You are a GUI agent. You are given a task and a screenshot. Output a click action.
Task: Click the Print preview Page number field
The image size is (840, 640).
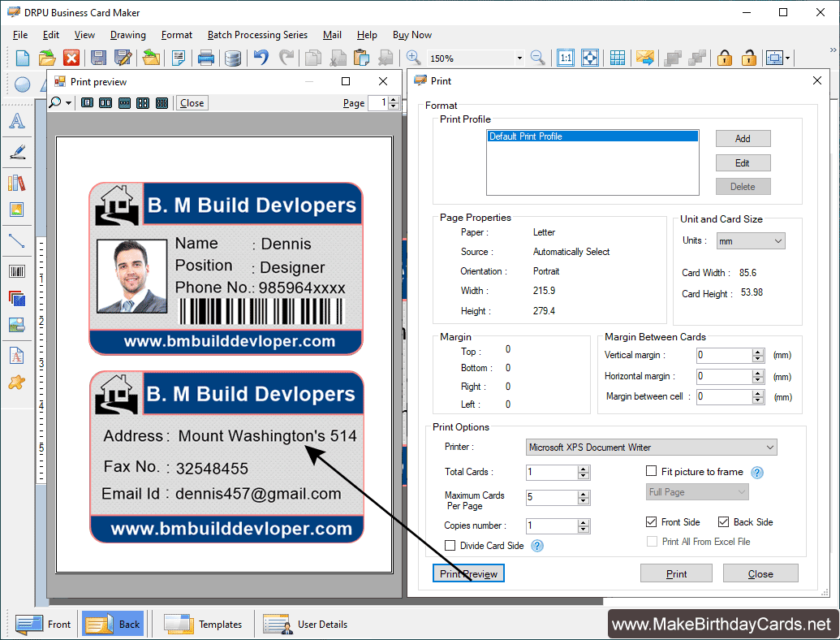pyautogui.click(x=379, y=102)
